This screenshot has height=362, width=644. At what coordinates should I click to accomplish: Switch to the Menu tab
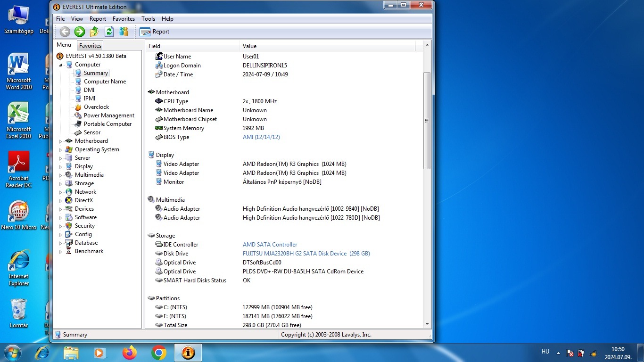[64, 45]
